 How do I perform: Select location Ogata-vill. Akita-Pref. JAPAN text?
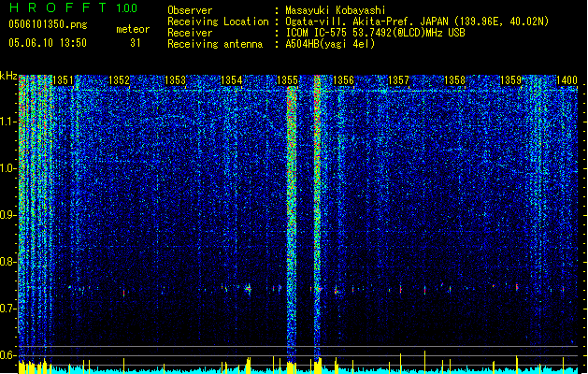pos(417,22)
